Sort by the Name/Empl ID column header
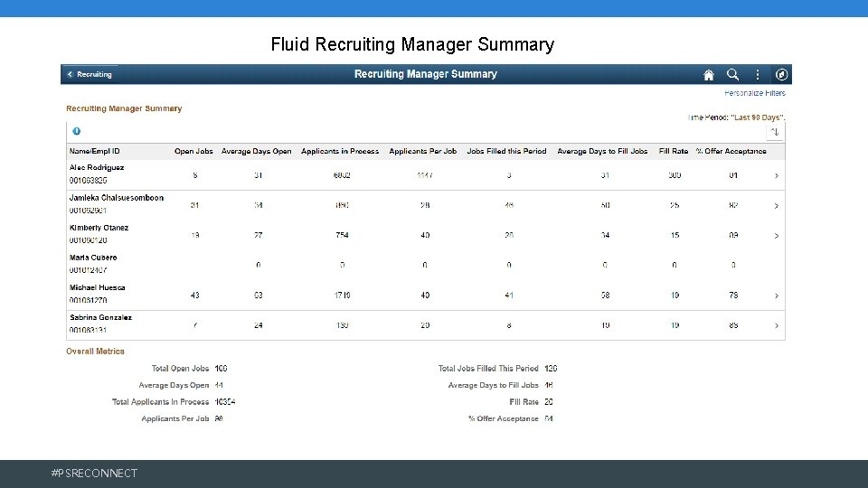Viewport: 868px width, 488px height. (x=95, y=151)
